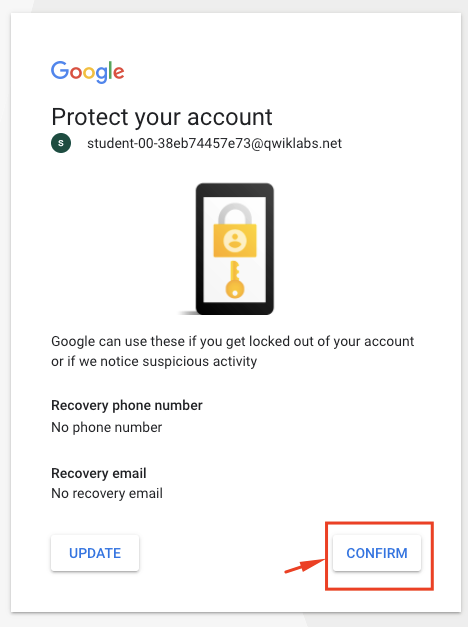
Task: Click the CONFIRM button
Action: tap(377, 553)
